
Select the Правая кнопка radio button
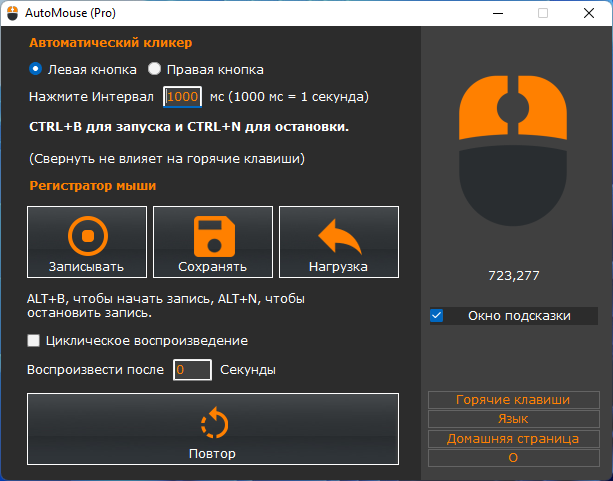[154, 70]
